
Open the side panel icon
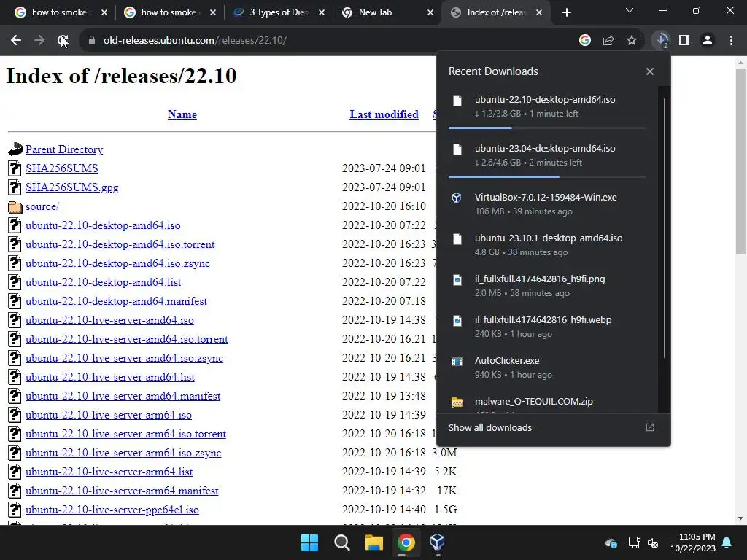point(684,41)
